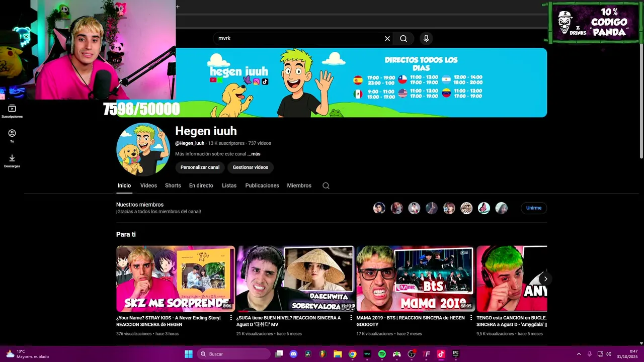Open the Windows Start menu
The width and height of the screenshot is (644, 362).
(x=189, y=354)
